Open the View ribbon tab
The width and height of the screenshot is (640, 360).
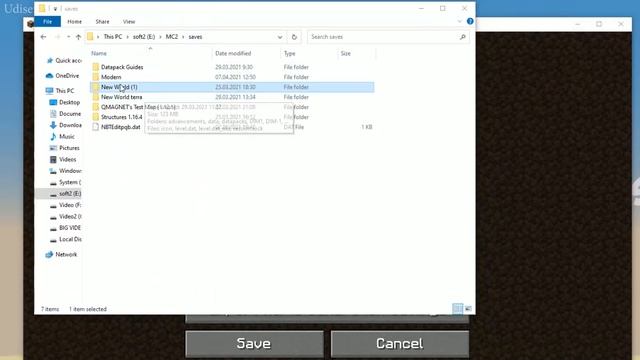[129, 22]
